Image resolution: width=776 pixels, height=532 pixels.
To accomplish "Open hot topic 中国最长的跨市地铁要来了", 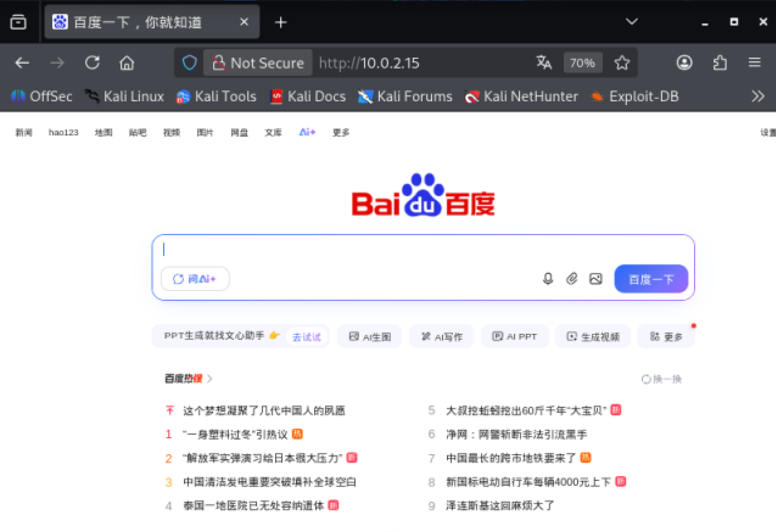I will tap(511, 458).
